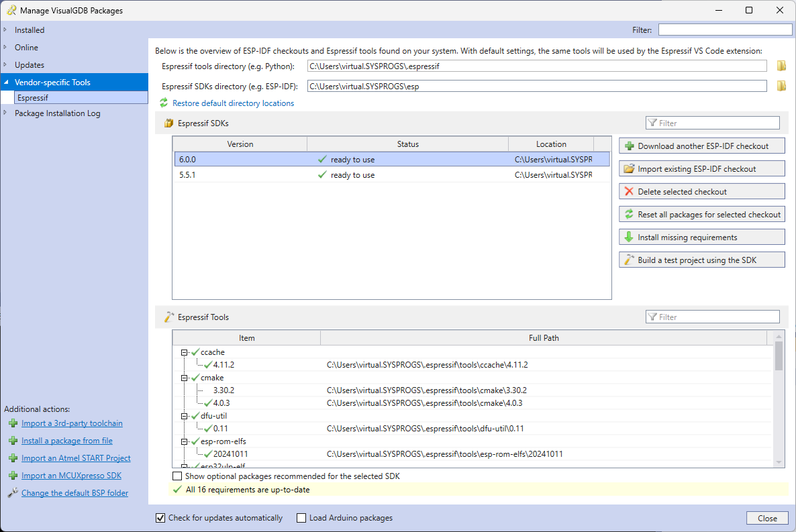The width and height of the screenshot is (796, 532).
Task: Click Restore default directory locations link
Action: [x=233, y=103]
